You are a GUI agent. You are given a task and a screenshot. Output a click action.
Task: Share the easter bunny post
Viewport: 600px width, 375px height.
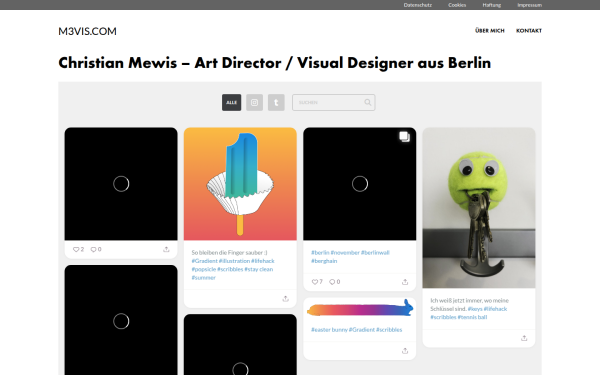pyautogui.click(x=405, y=351)
